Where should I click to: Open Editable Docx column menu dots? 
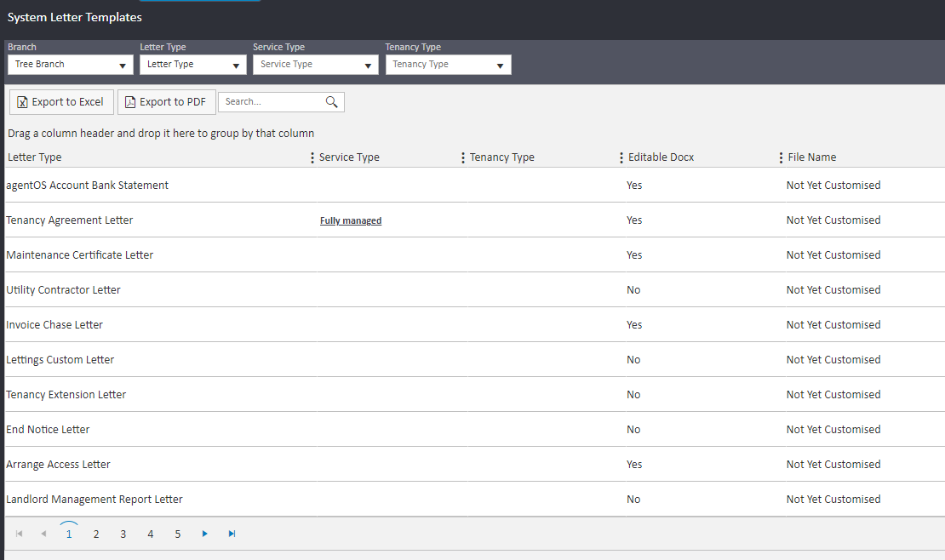point(781,157)
